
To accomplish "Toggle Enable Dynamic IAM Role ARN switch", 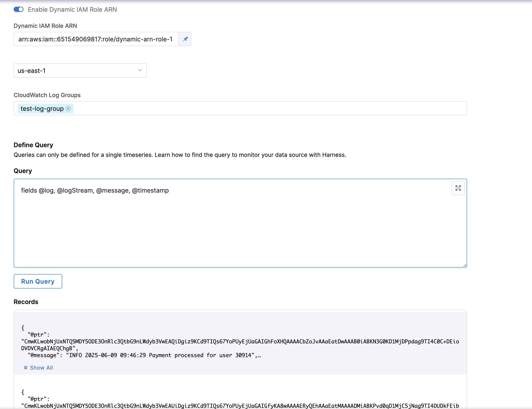I will [x=19, y=9].
